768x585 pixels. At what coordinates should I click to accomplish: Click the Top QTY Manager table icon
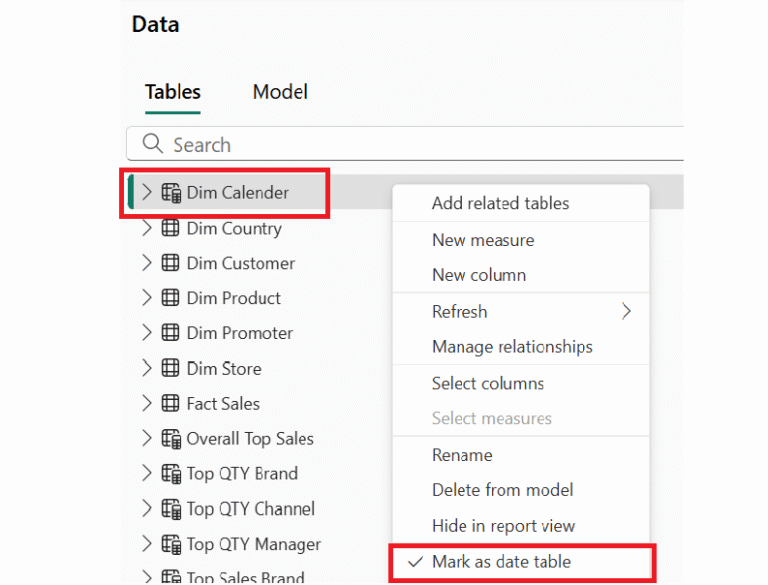(x=171, y=544)
